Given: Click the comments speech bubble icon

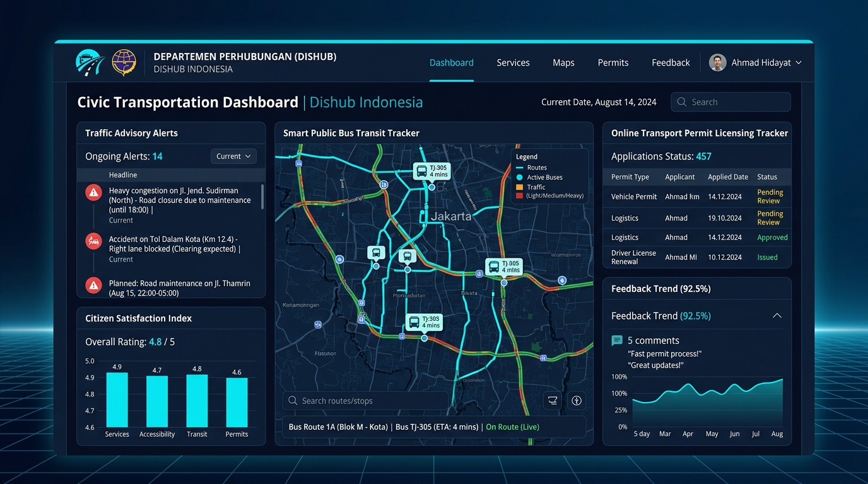Looking at the screenshot, I should (x=617, y=341).
